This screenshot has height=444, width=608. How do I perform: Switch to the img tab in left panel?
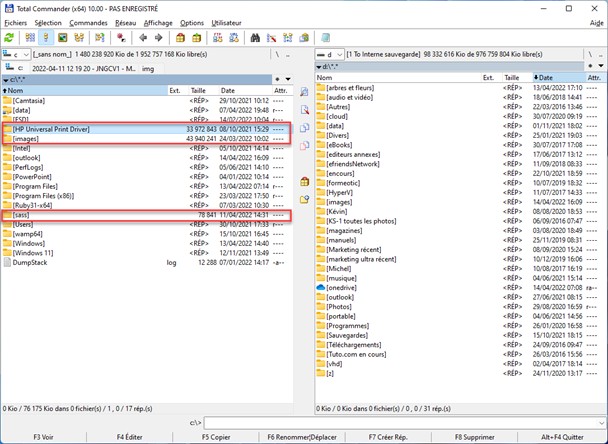tap(147, 65)
